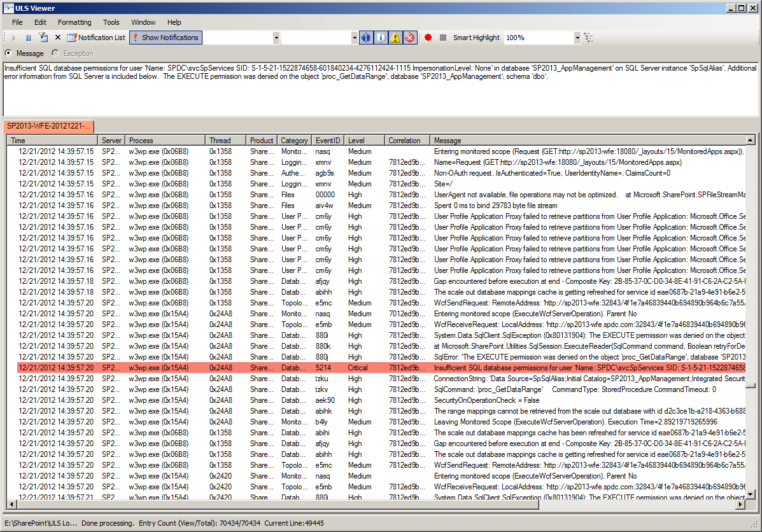Open the Window menu
Viewport: 762px width, 532px height.
point(143,22)
